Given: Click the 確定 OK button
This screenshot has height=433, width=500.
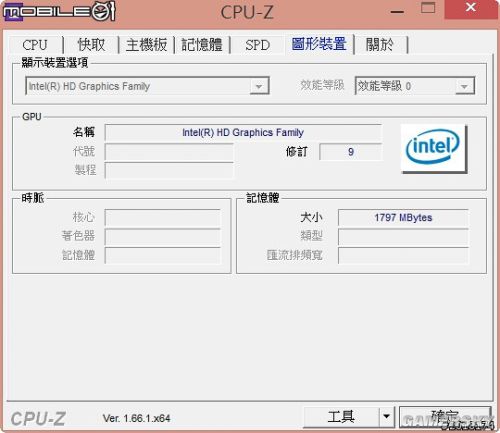Looking at the screenshot, I should click(445, 416).
